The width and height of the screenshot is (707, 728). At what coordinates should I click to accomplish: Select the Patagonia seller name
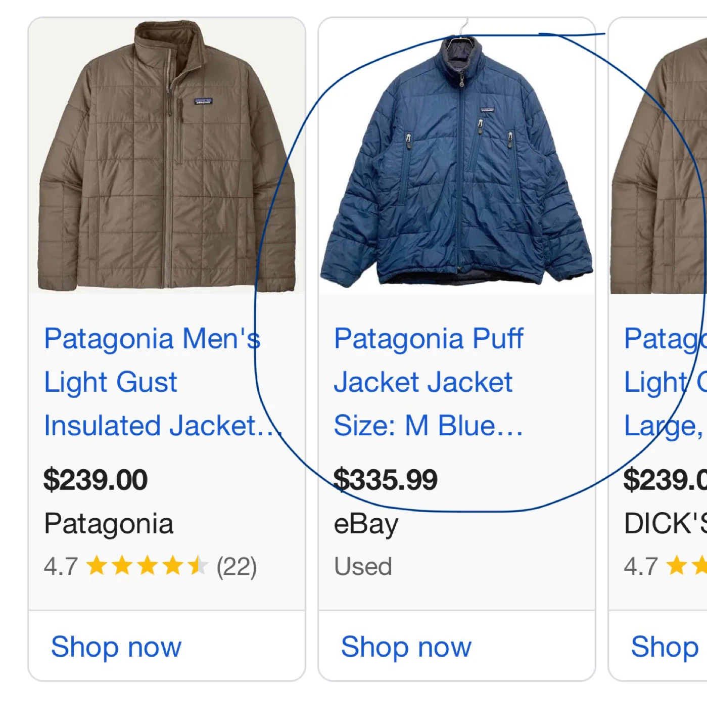pos(109,523)
